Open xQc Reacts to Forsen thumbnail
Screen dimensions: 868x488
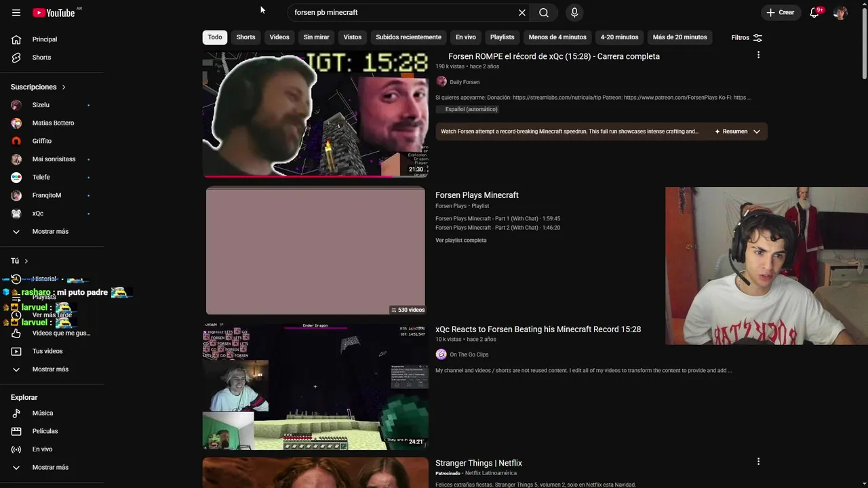pyautogui.click(x=315, y=387)
